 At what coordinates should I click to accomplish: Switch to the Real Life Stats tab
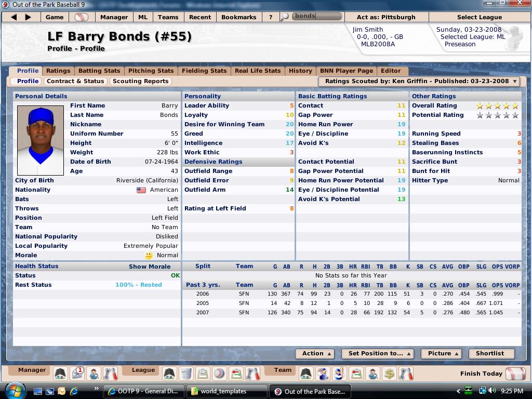258,71
